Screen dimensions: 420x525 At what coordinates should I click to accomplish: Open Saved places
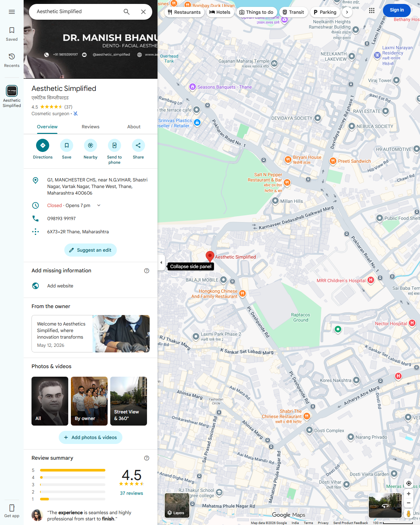point(12,34)
